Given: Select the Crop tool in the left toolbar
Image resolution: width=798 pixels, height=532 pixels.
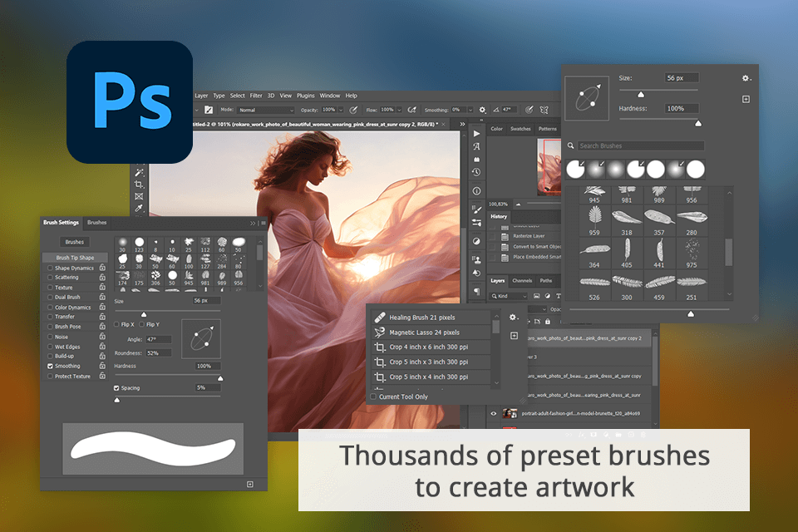Looking at the screenshot, I should point(139,185).
